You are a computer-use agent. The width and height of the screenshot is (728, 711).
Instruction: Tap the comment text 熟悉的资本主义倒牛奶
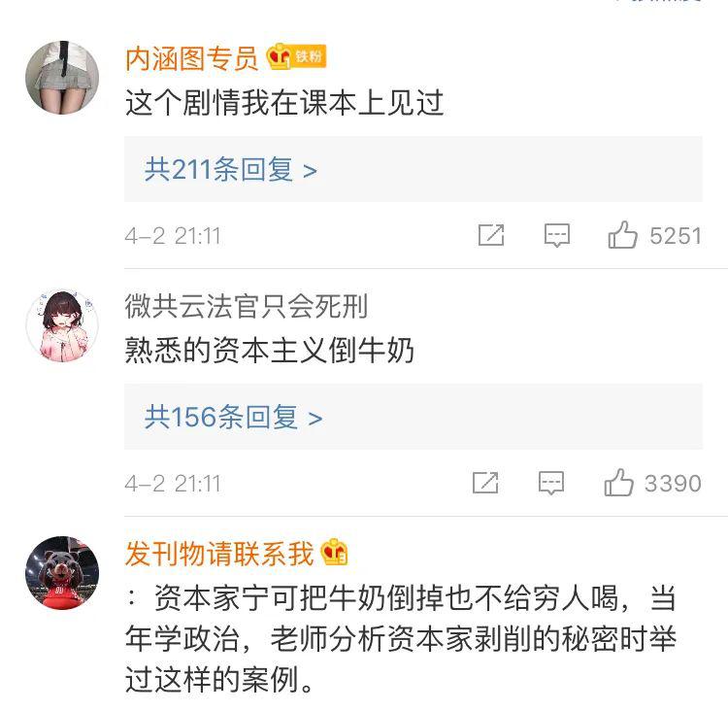[x=269, y=350]
